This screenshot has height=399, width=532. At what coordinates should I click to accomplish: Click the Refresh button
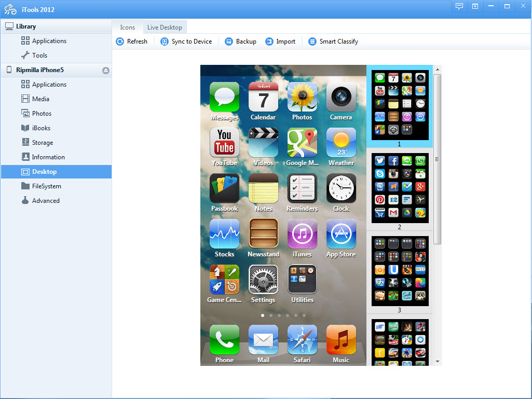point(132,42)
